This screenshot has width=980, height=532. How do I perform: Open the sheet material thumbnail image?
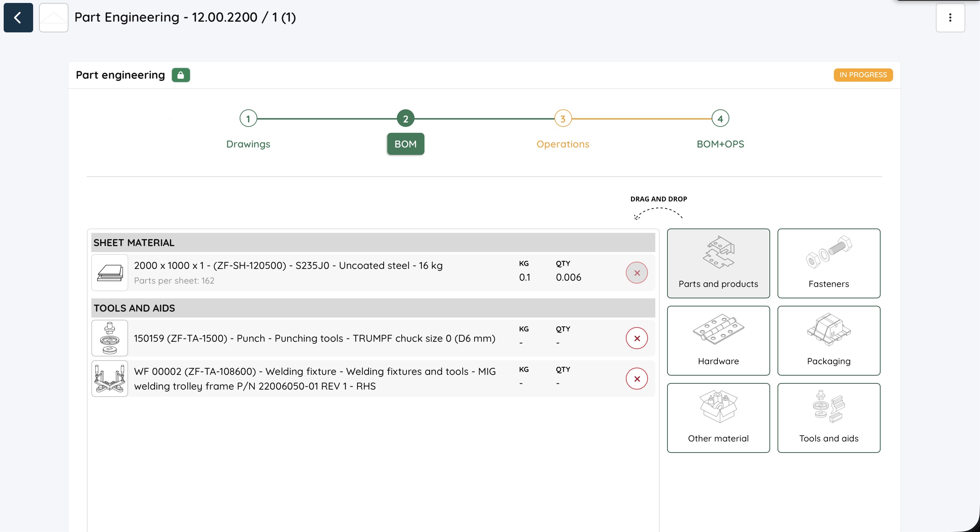coord(110,273)
